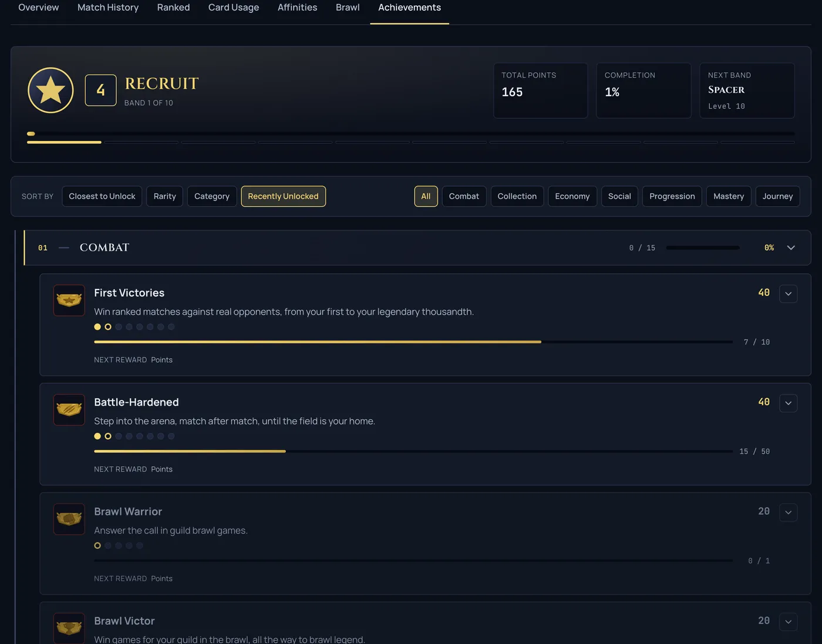Filter achievements by Economy
822x644 pixels.
(x=572, y=196)
